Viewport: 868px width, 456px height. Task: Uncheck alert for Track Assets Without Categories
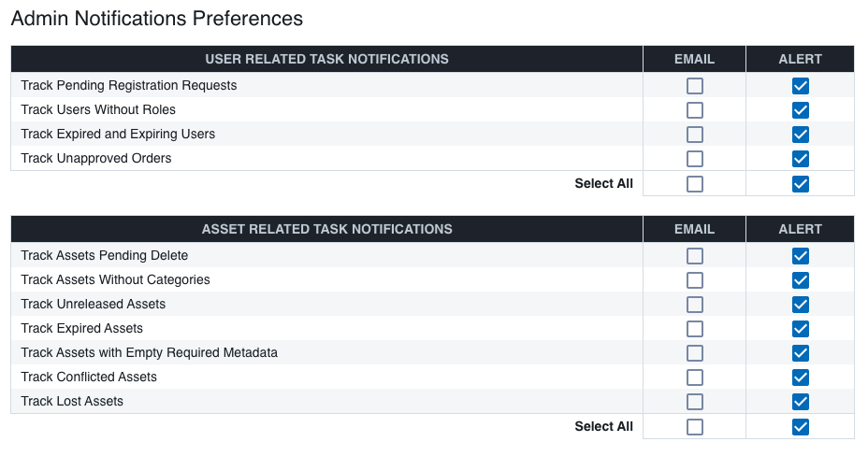(801, 280)
